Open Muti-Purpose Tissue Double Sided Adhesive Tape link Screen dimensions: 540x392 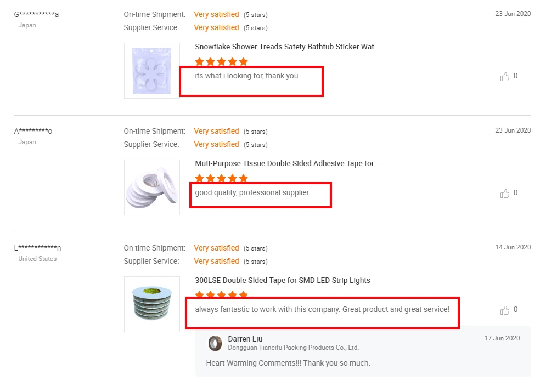(288, 164)
